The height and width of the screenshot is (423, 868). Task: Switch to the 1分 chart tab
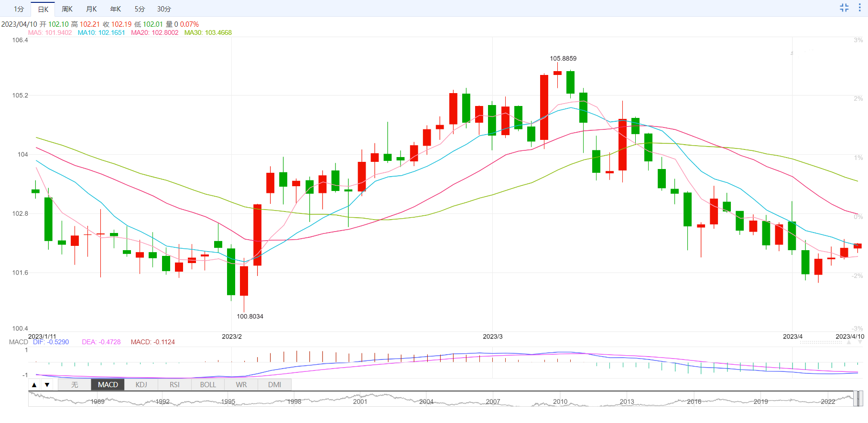coord(19,9)
